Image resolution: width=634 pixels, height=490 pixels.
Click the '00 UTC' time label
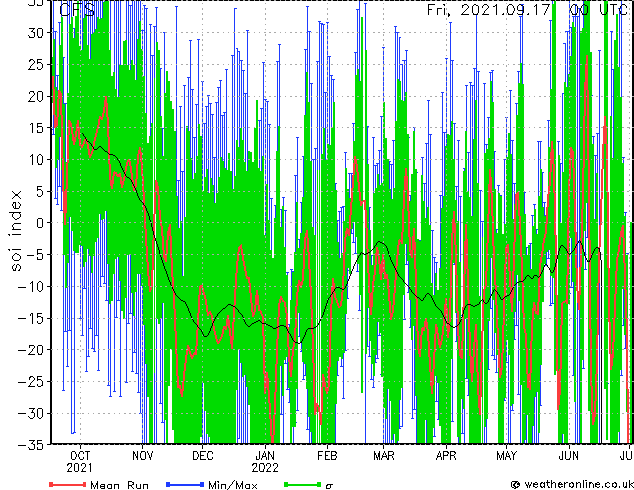[599, 9]
